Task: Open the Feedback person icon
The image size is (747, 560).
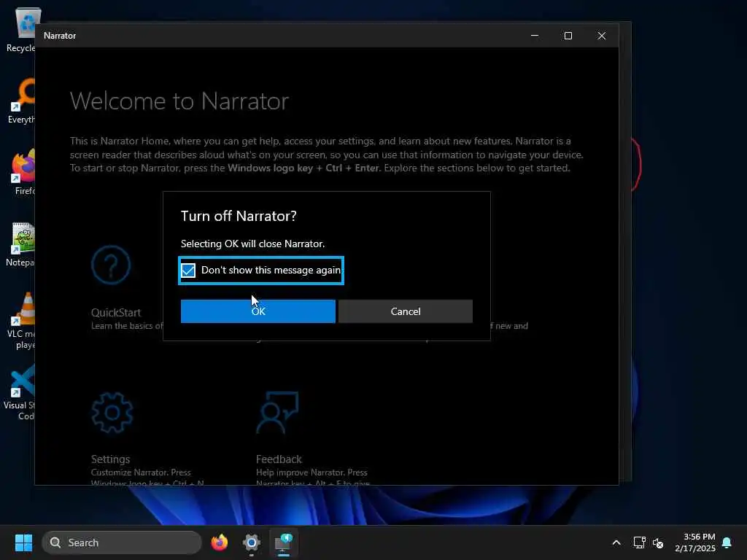Action: click(x=277, y=413)
